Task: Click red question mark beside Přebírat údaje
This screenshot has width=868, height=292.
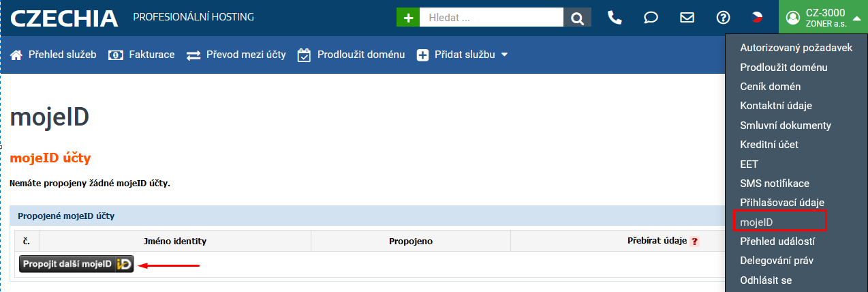Action: click(x=694, y=241)
